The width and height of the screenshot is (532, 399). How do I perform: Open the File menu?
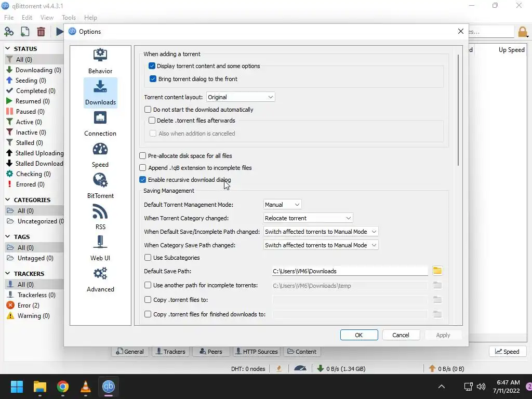9,17
